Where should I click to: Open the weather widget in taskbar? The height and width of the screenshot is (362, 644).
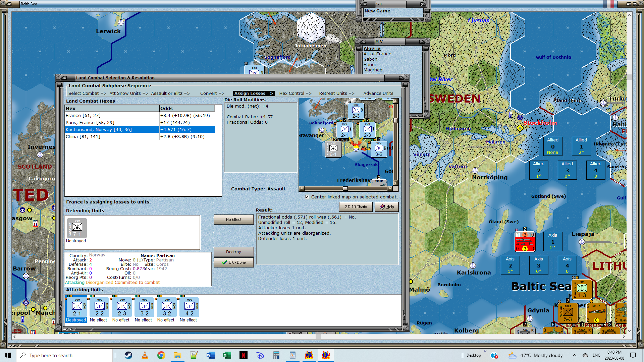536,355
